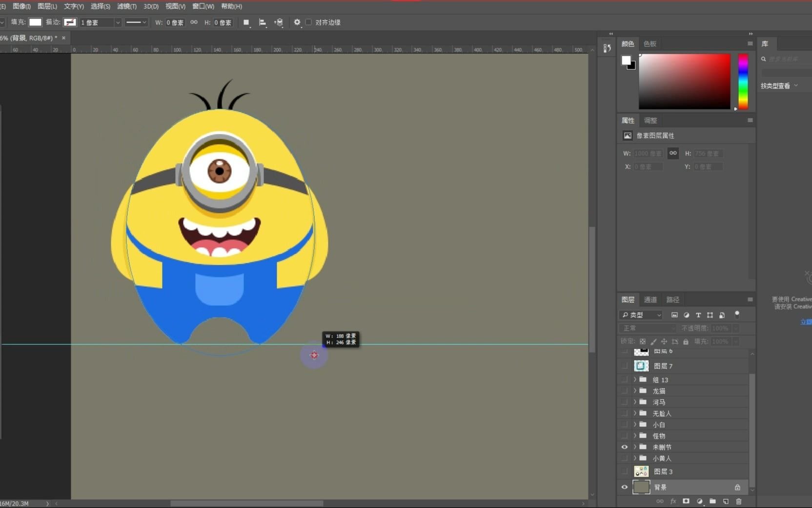Filter layers by pixel layer icon

tap(674, 315)
